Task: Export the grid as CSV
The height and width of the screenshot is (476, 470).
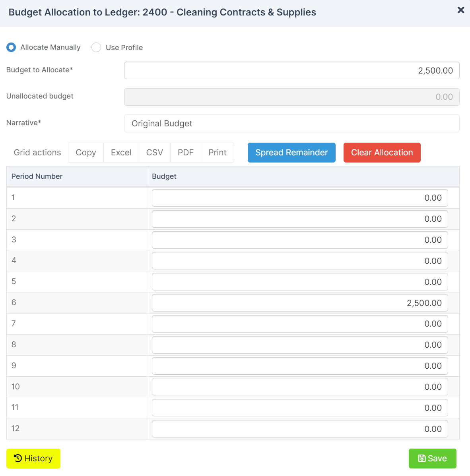Action: point(154,152)
